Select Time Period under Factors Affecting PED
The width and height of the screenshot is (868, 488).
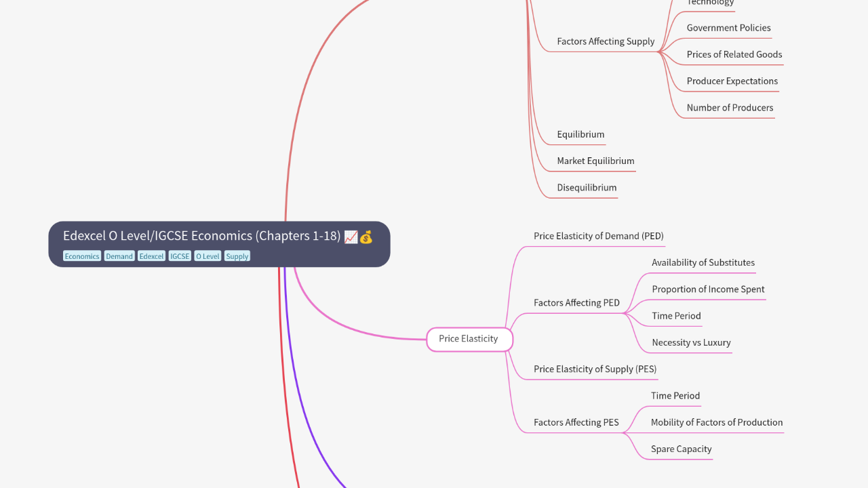click(676, 316)
